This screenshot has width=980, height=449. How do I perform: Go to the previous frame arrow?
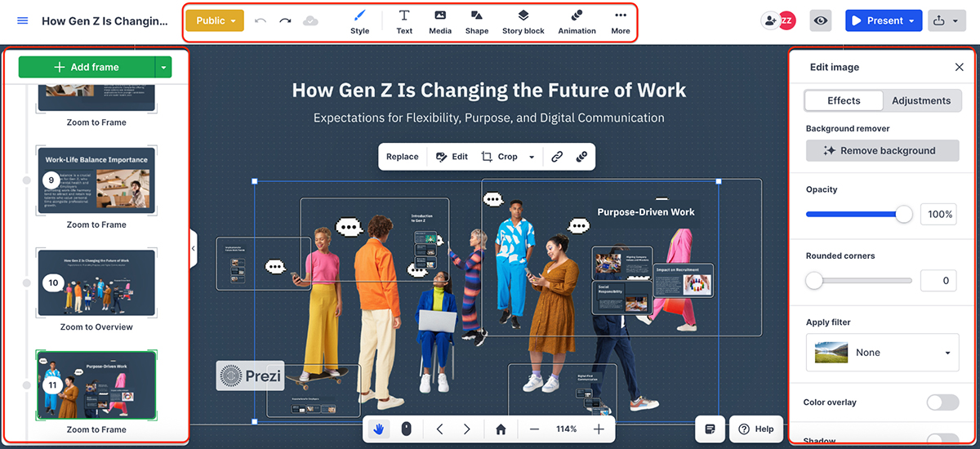439,429
